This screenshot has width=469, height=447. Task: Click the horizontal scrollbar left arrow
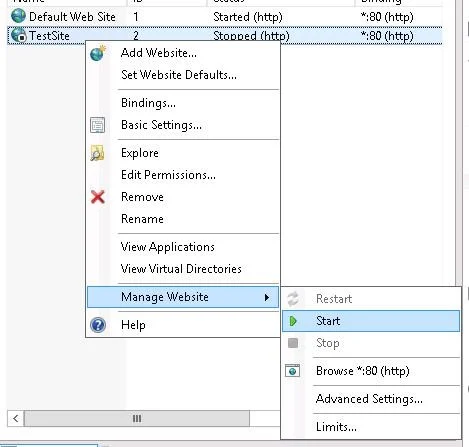click(16, 418)
